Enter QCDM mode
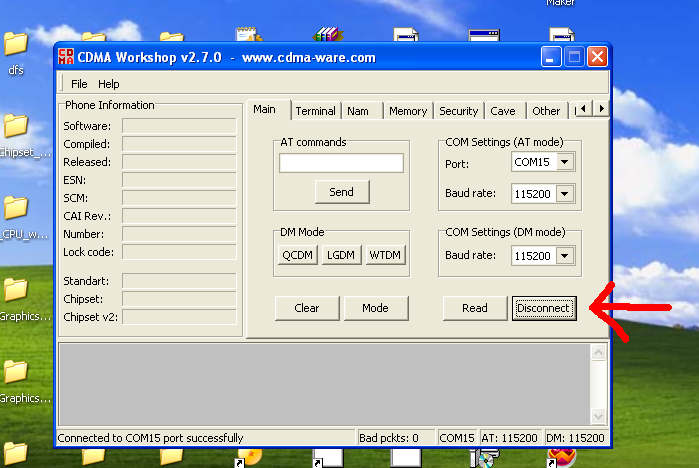The width and height of the screenshot is (699, 468). coord(298,255)
